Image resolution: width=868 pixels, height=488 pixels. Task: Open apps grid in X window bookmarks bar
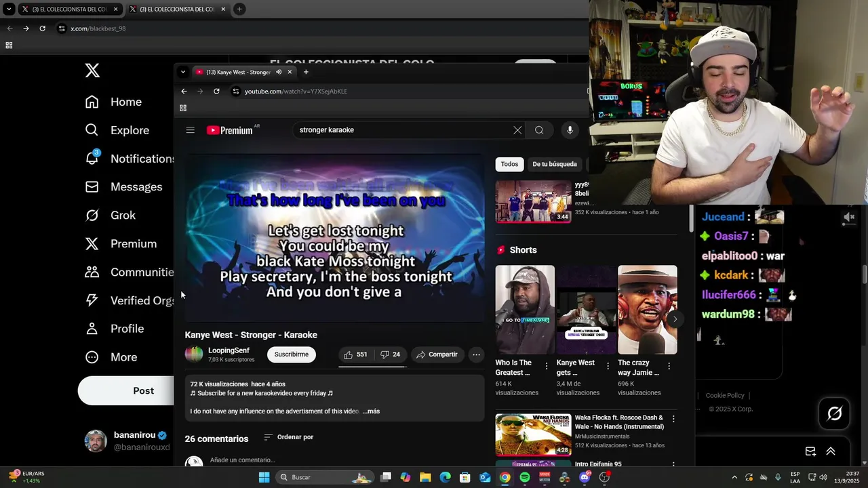coord(9,45)
